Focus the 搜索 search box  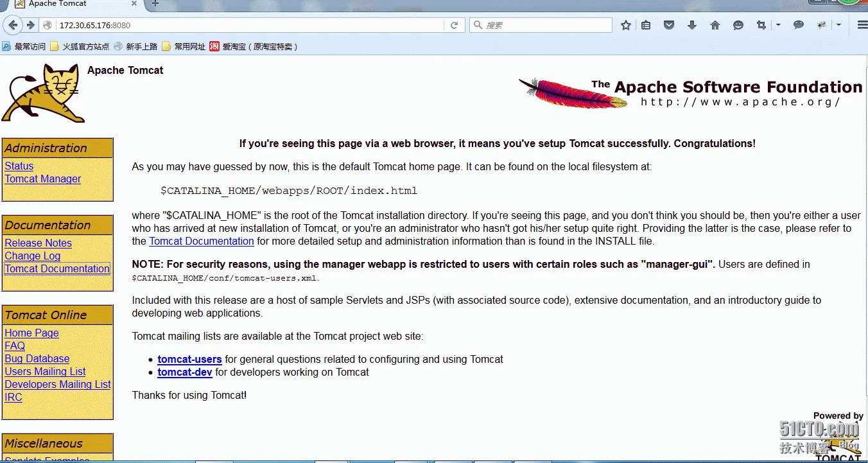(541, 25)
